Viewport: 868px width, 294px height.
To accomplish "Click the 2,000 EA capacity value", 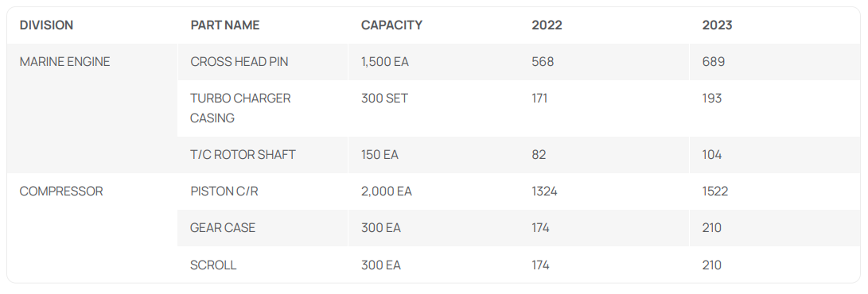I will 387,191.
